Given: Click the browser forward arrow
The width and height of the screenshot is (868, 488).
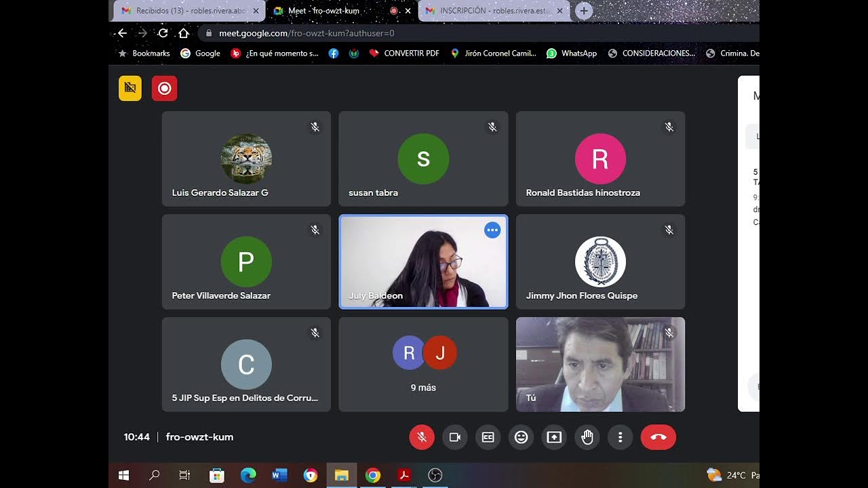Looking at the screenshot, I should [x=142, y=33].
